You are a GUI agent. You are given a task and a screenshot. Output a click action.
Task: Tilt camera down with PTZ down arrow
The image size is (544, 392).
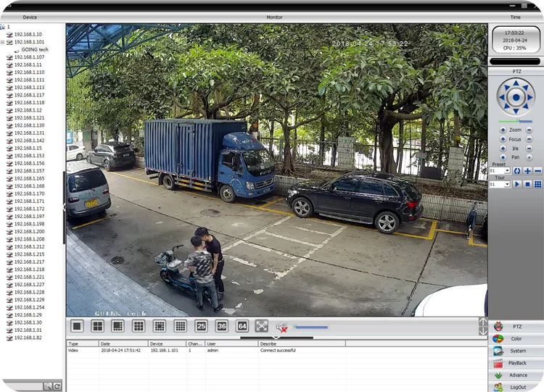click(x=516, y=112)
